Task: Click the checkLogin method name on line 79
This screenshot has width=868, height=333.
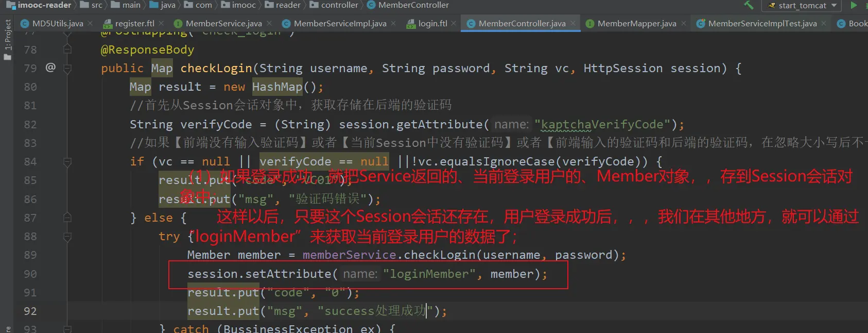Action: [x=216, y=68]
